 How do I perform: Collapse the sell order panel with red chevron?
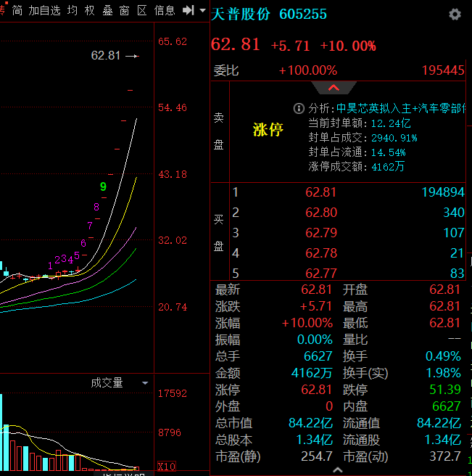[x=334, y=88]
